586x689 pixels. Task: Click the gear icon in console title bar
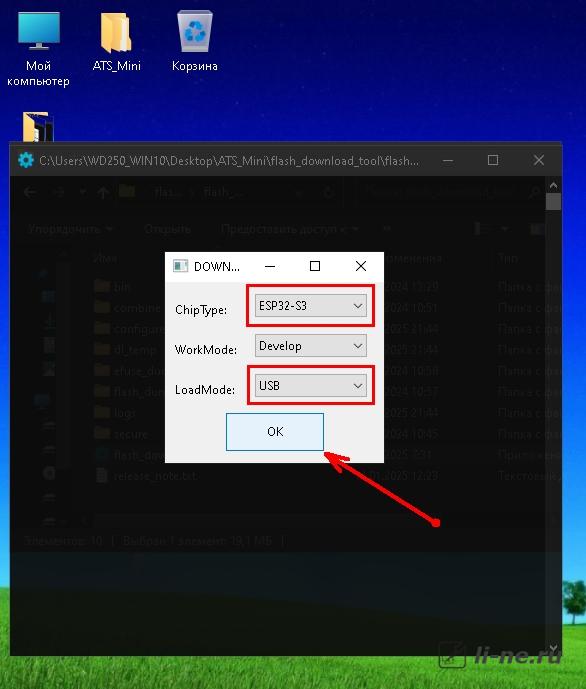[26, 160]
